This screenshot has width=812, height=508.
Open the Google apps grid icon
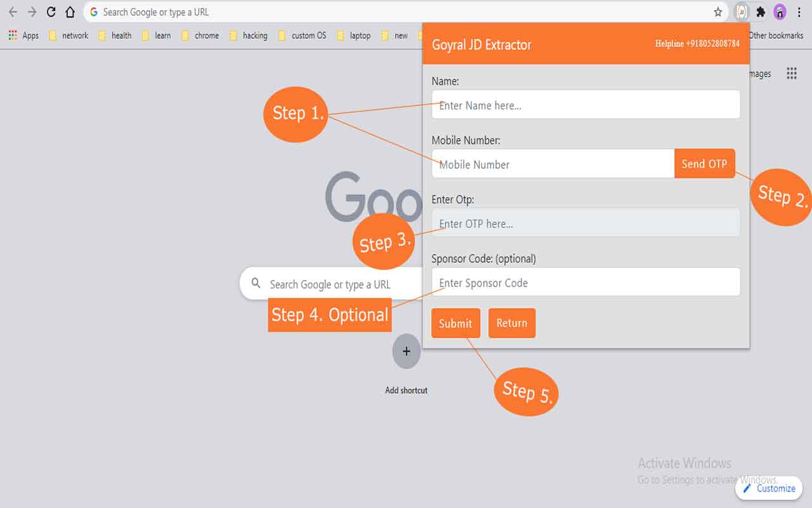(x=792, y=74)
